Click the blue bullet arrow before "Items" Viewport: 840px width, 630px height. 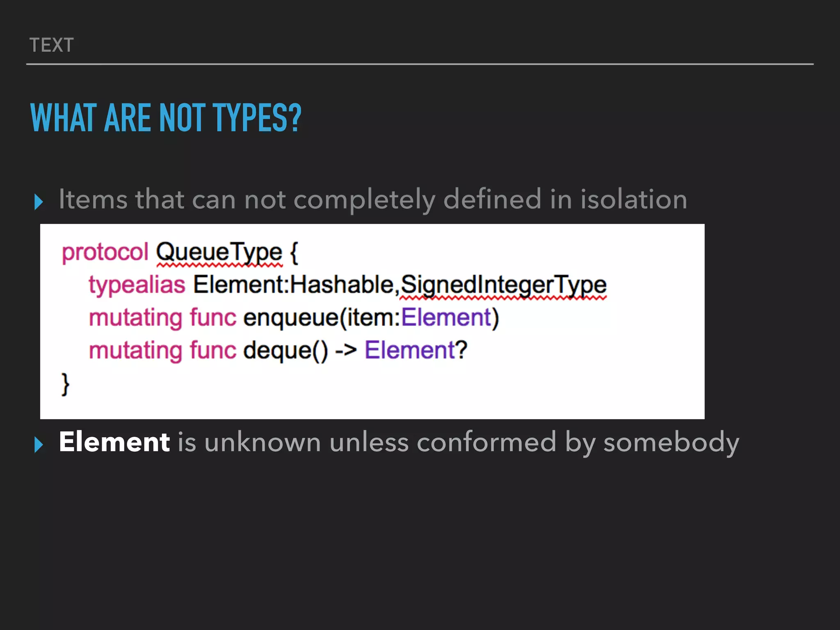(x=39, y=202)
